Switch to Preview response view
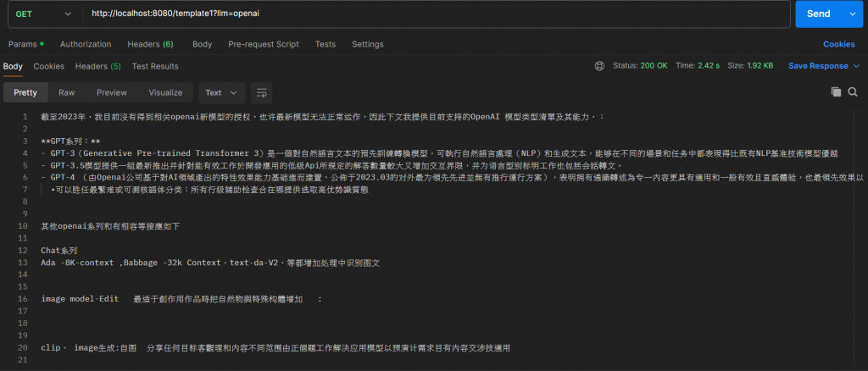 (112, 92)
